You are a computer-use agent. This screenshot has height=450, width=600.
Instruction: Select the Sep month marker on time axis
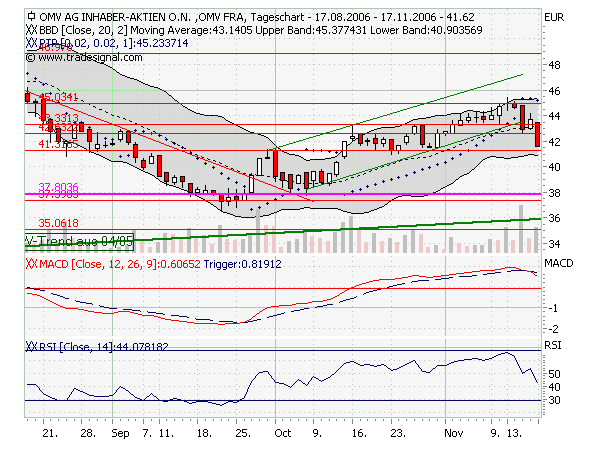120,433
